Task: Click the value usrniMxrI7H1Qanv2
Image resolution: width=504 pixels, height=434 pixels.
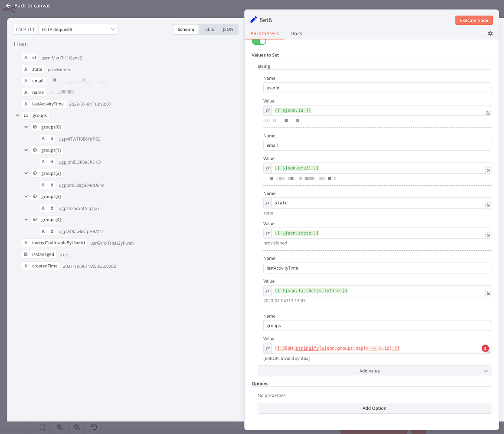Action: tap(62, 58)
